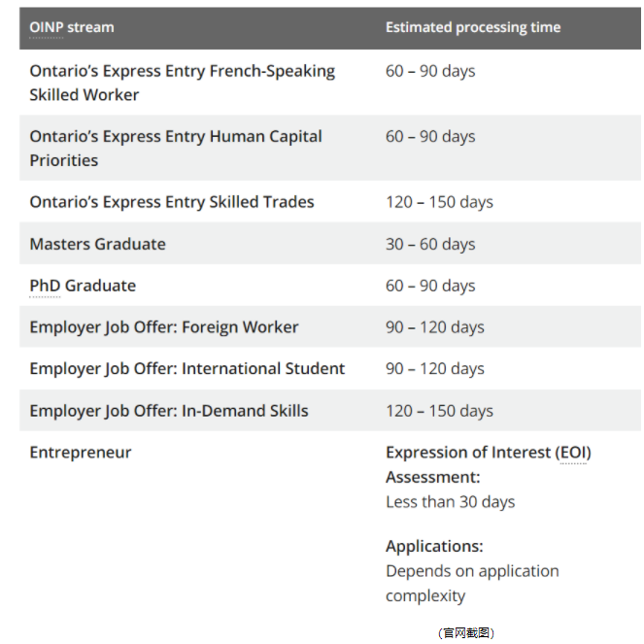The height and width of the screenshot is (644, 644).
Task: Click the Estimated processing time column header
Action: pyautogui.click(x=472, y=27)
